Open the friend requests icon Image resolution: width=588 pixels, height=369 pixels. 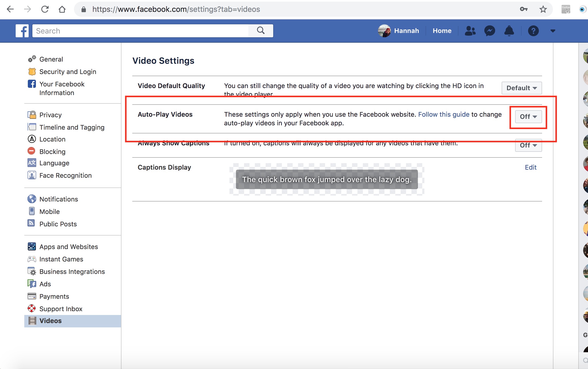tap(470, 31)
